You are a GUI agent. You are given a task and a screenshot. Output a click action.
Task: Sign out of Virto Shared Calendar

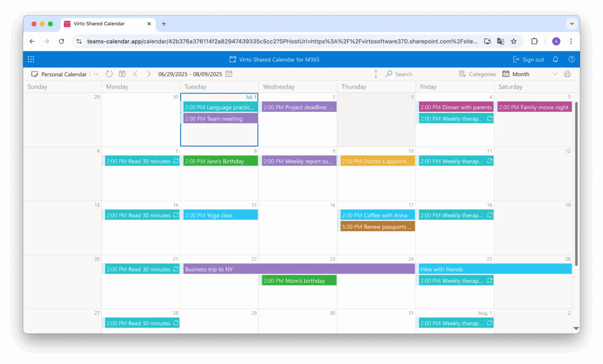click(528, 59)
